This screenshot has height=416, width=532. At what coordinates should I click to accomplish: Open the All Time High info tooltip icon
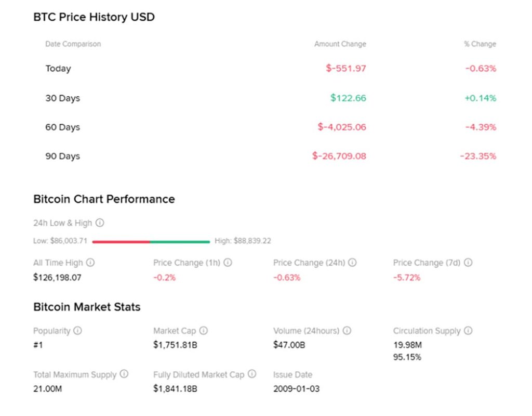tap(90, 263)
